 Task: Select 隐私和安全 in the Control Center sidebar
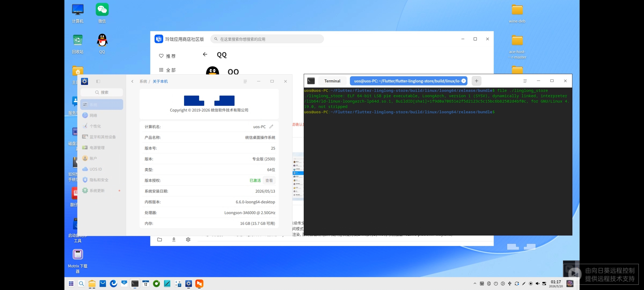click(102, 180)
